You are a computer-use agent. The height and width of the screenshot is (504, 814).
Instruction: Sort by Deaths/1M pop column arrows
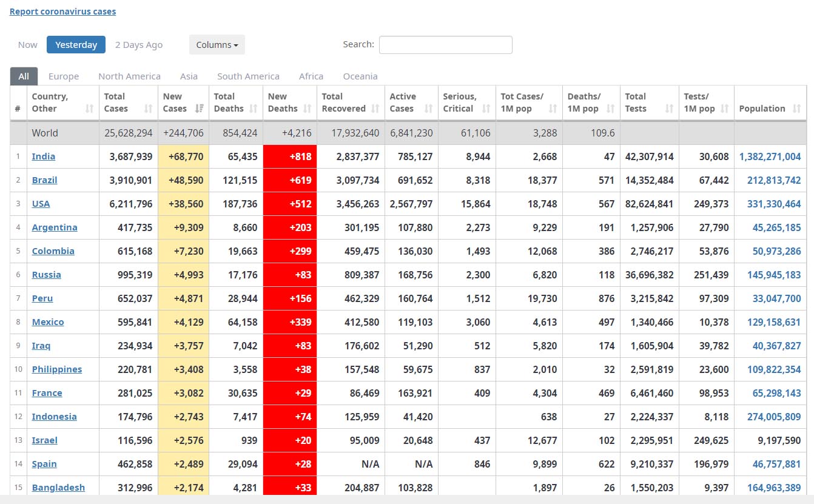pyautogui.click(x=611, y=109)
